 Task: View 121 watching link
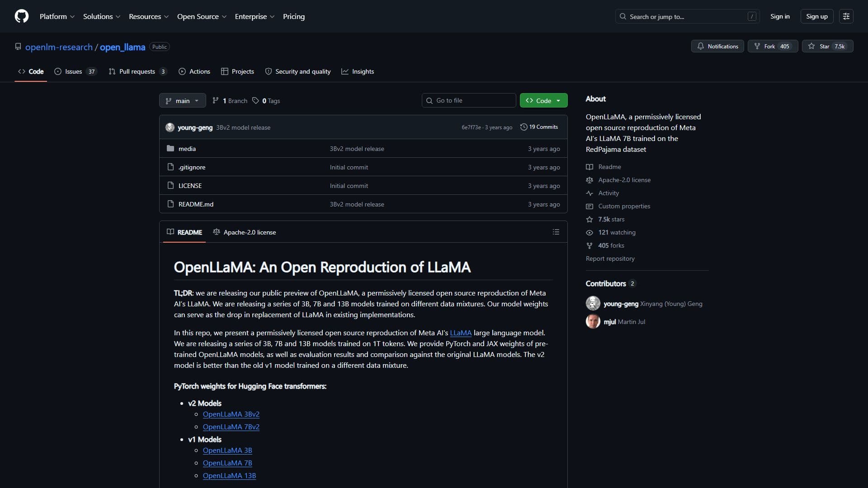(x=611, y=232)
